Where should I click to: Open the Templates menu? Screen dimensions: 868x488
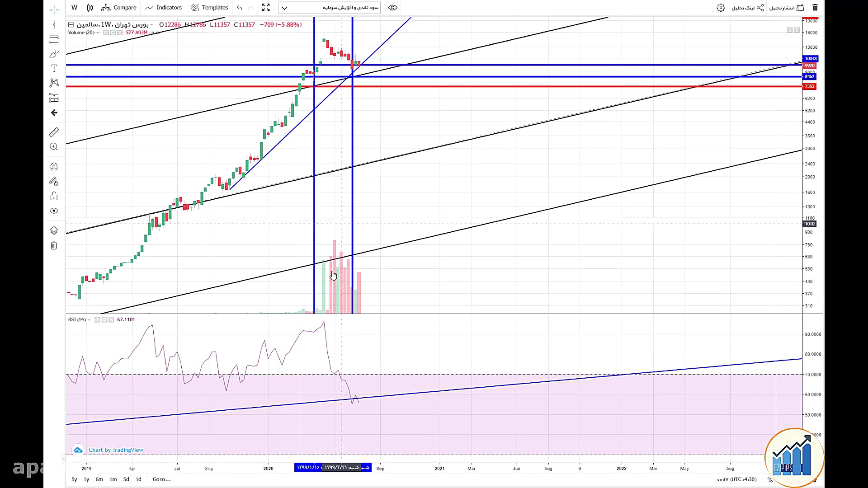[x=209, y=8]
